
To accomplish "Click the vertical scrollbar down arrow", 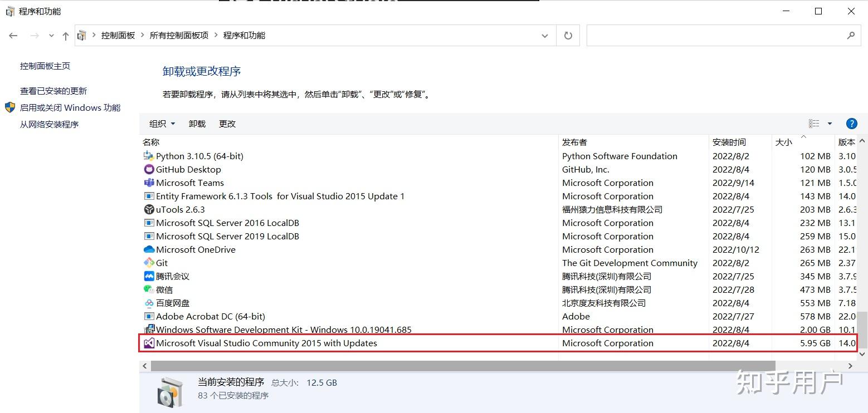I will [862, 354].
